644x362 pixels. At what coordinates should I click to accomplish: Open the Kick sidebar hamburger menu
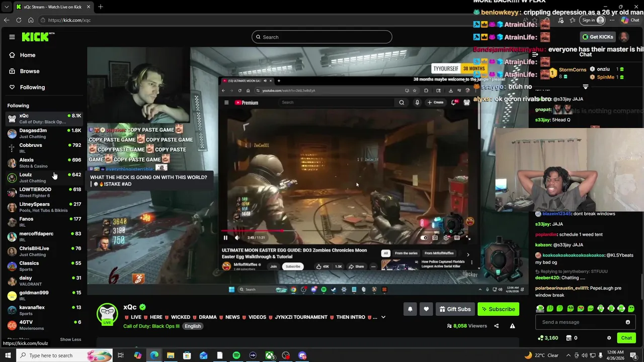[12, 37]
